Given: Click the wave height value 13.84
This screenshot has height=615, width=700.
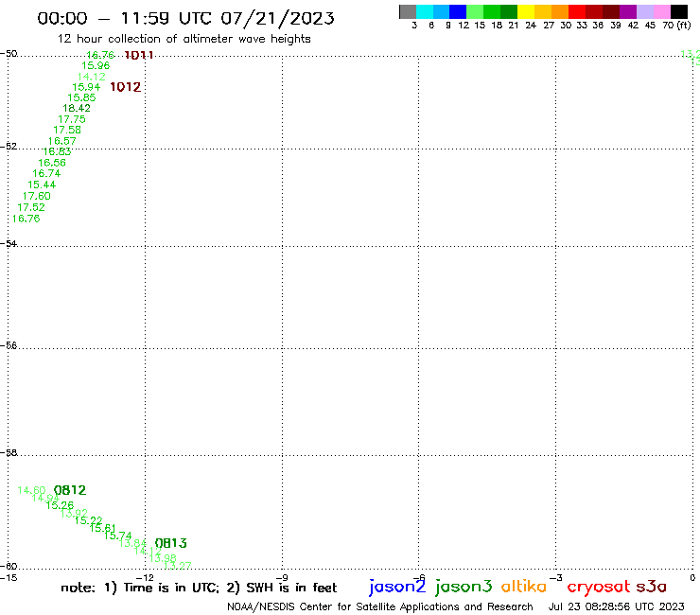Looking at the screenshot, I should 132,543.
